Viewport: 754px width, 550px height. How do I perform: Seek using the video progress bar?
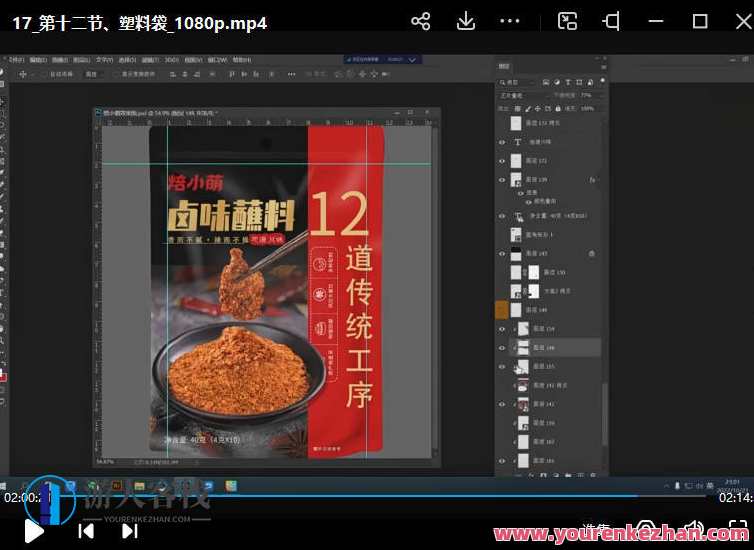pos(377,496)
